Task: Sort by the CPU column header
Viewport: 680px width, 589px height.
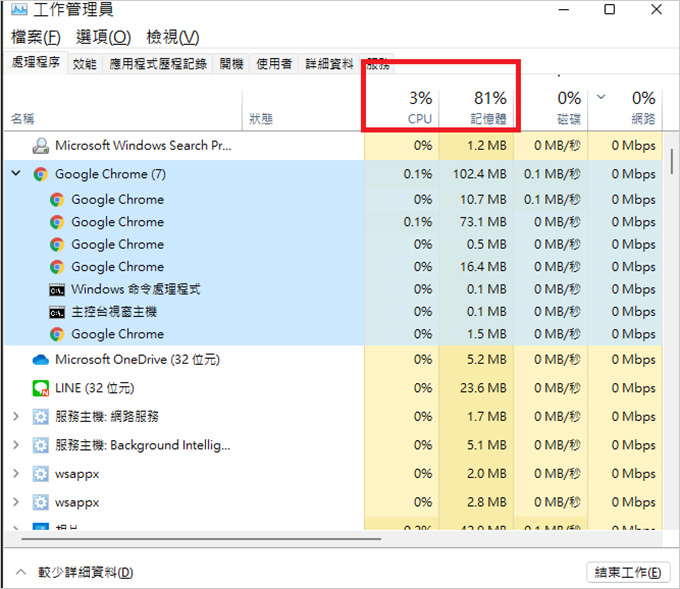Action: pos(401,109)
